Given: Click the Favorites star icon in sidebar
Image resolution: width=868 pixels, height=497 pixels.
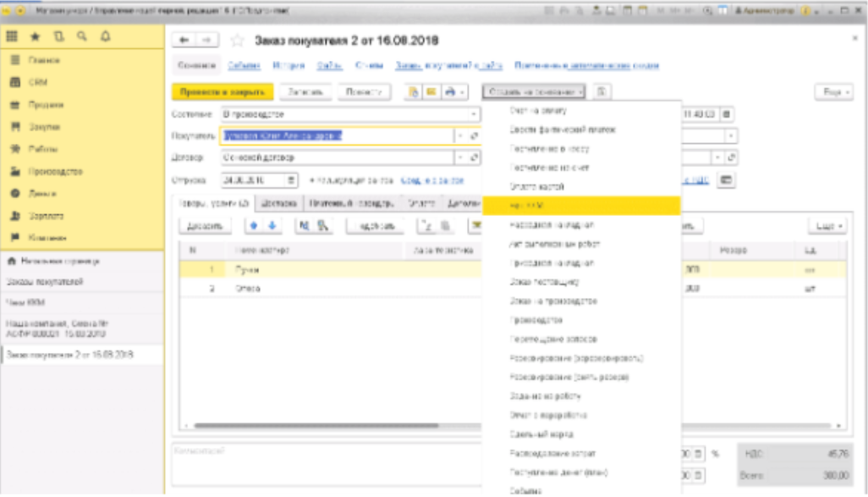Looking at the screenshot, I should pyautogui.click(x=36, y=37).
